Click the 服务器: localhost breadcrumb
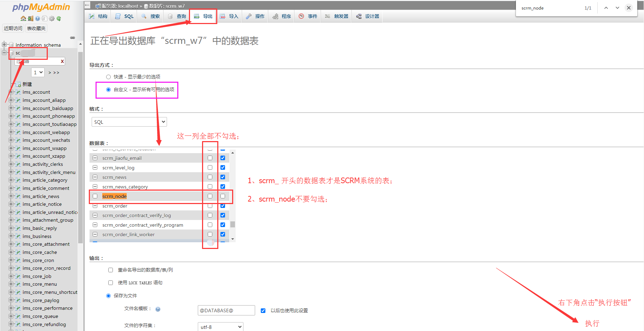 (x=120, y=6)
